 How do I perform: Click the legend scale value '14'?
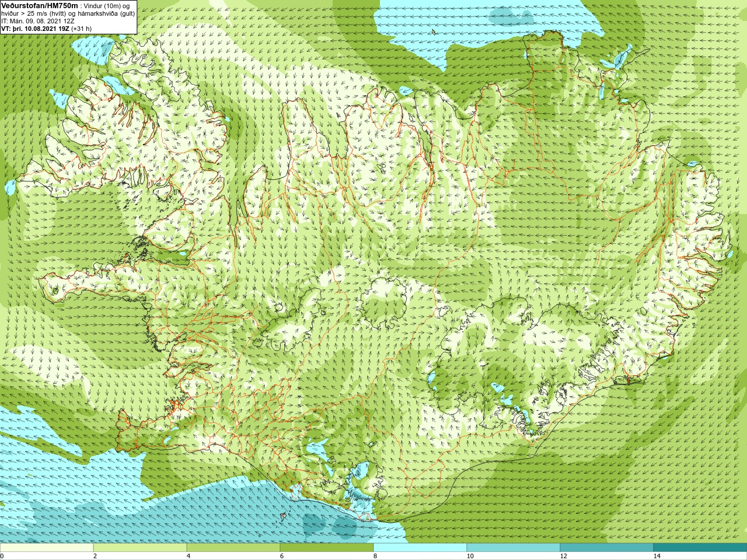[657, 556]
